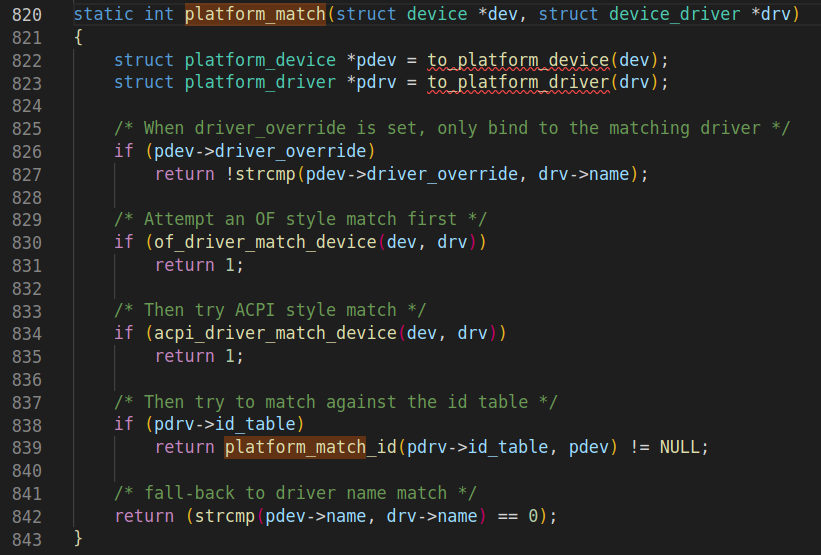Place cursor on closing brace at line 843
This screenshot has height=555, width=821.
(79, 538)
